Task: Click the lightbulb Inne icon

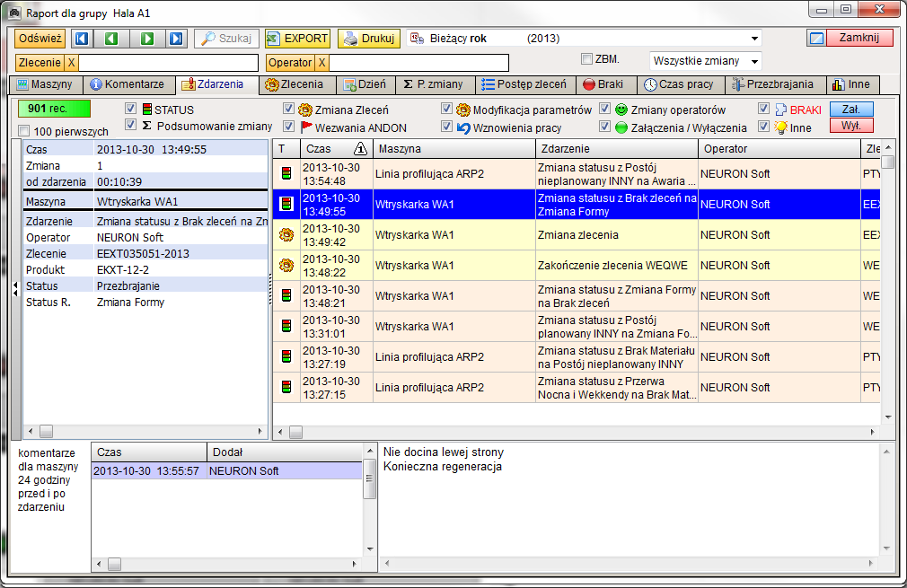Action: 781,127
